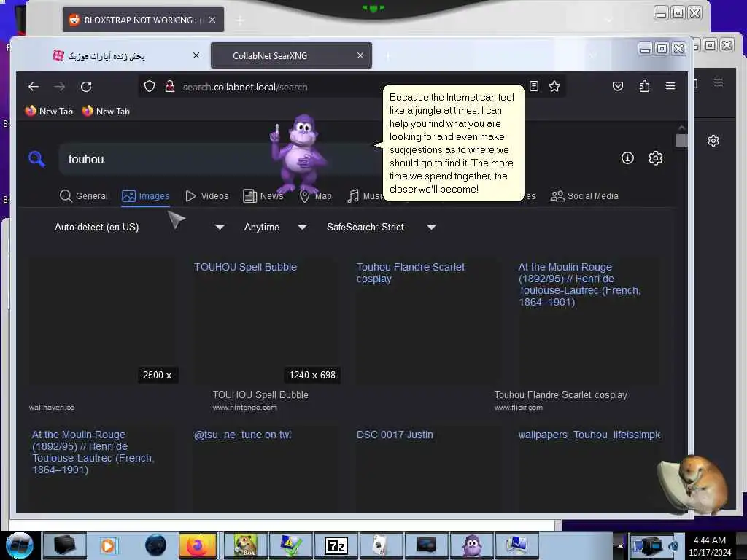Screen dimensions: 747x560
Task: Click the padlock site security icon
Action: [169, 87]
